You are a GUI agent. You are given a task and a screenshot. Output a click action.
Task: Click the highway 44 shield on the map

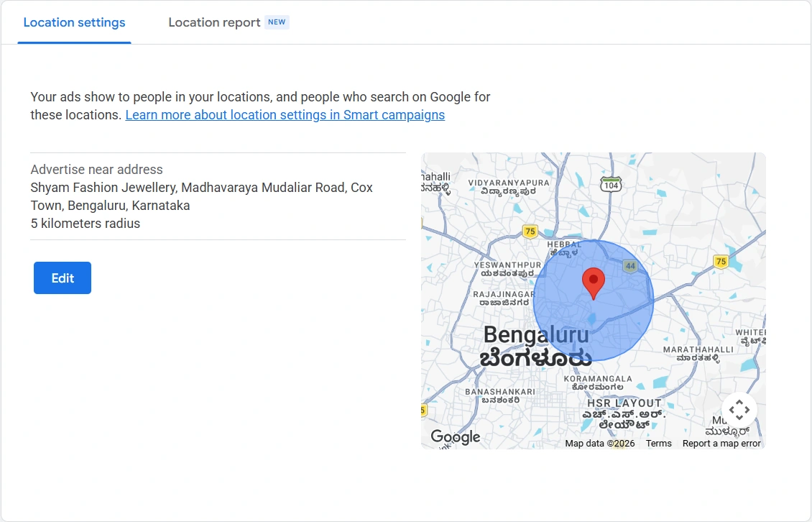(630, 266)
